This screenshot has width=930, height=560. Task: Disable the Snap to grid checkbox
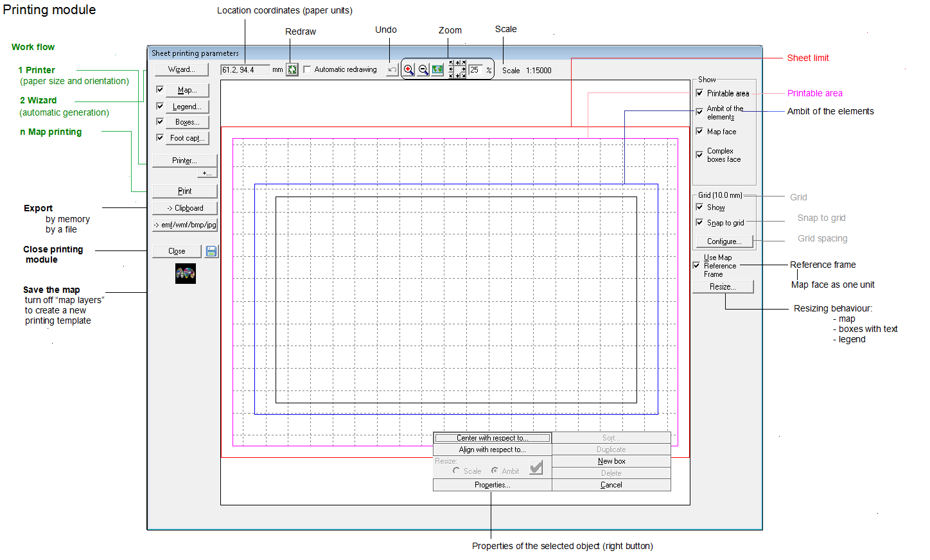pyautogui.click(x=699, y=222)
